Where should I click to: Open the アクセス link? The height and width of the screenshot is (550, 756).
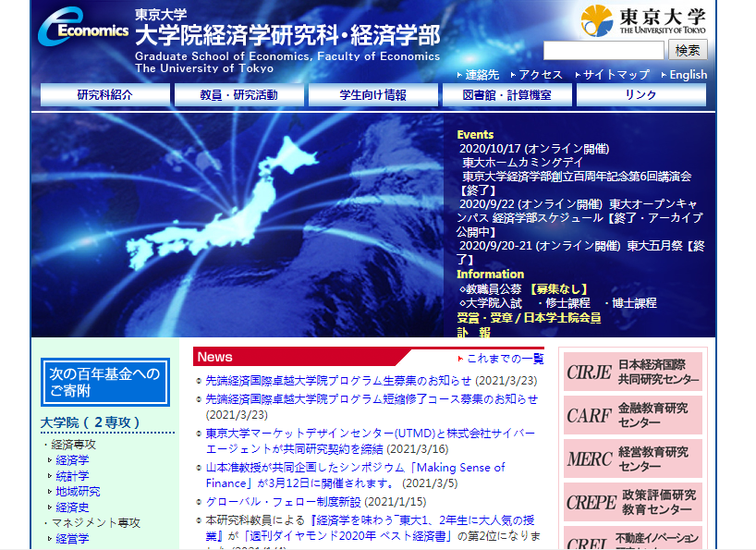tap(541, 75)
